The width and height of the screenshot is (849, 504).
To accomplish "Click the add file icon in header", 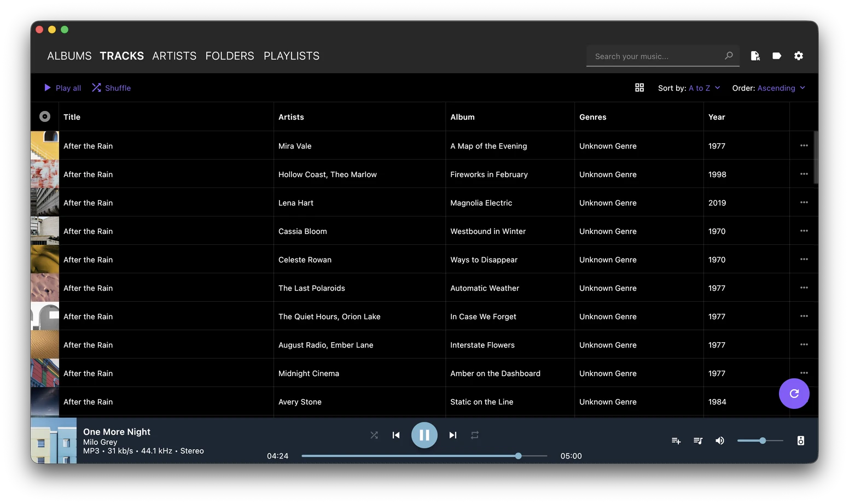I will [x=755, y=56].
